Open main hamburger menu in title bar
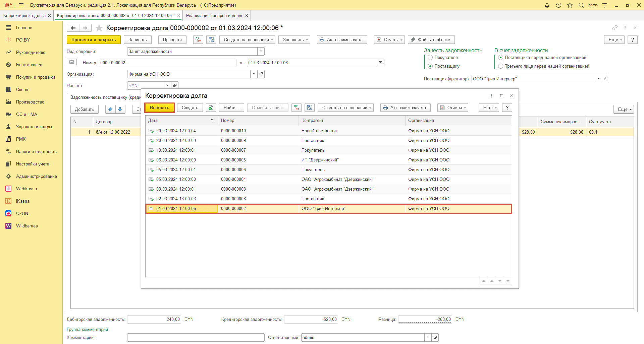The height and width of the screenshot is (344, 644). pos(21,5)
